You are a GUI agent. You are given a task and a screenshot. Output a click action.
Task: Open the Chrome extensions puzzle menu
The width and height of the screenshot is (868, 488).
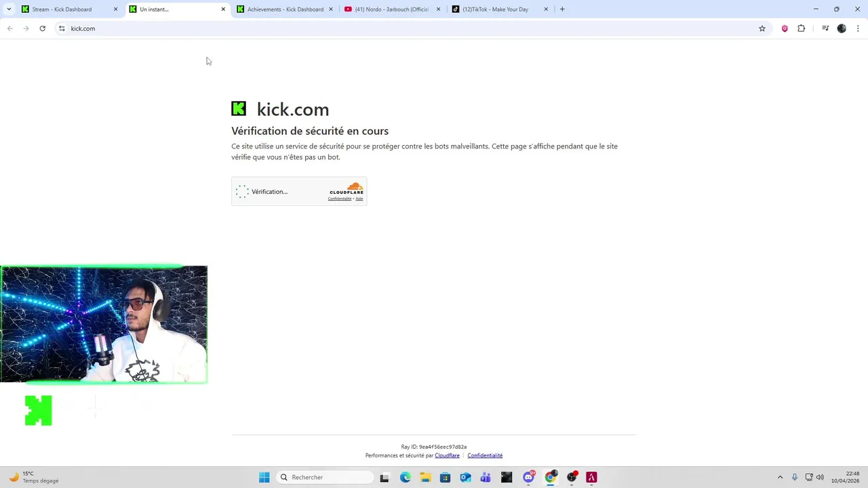click(x=802, y=28)
